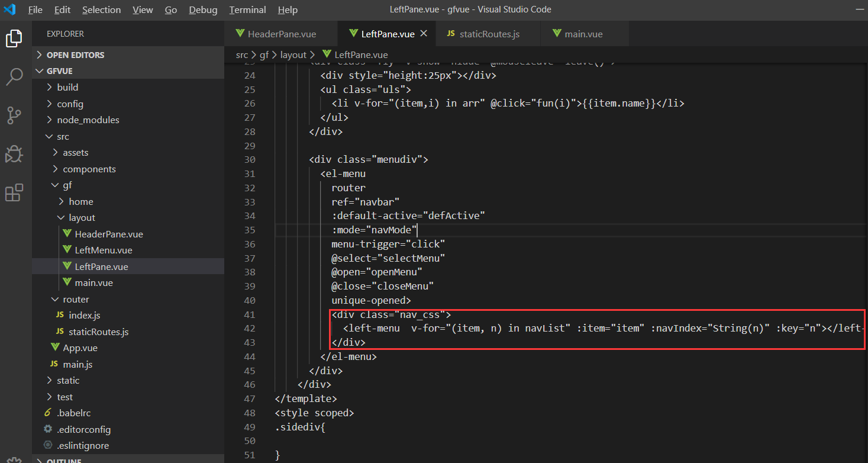Switch to staticRoutes.js editor tab
The height and width of the screenshot is (463, 868).
point(489,34)
